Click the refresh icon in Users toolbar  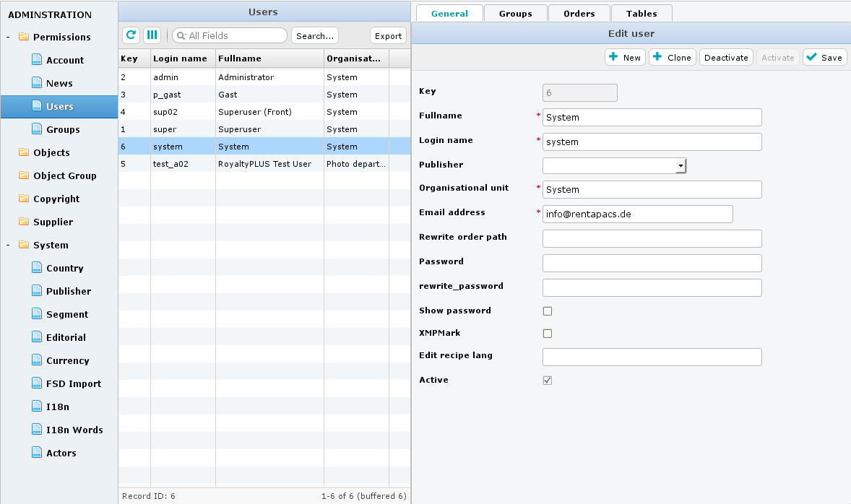pyautogui.click(x=131, y=35)
